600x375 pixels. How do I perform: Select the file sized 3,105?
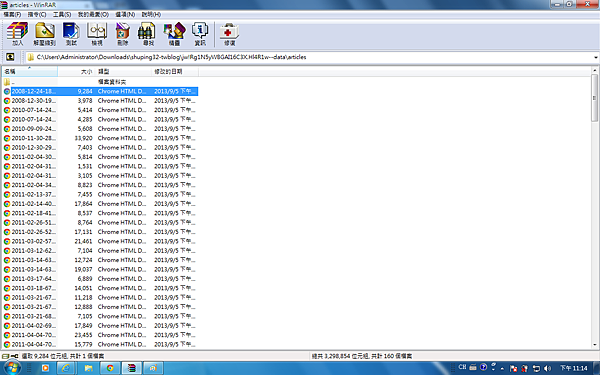pyautogui.click(x=100, y=176)
